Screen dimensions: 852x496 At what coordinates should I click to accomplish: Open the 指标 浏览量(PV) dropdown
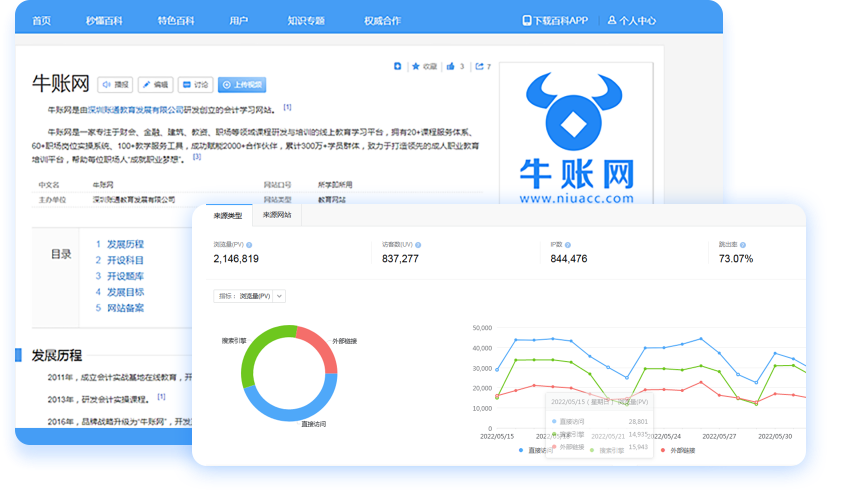pos(249,296)
